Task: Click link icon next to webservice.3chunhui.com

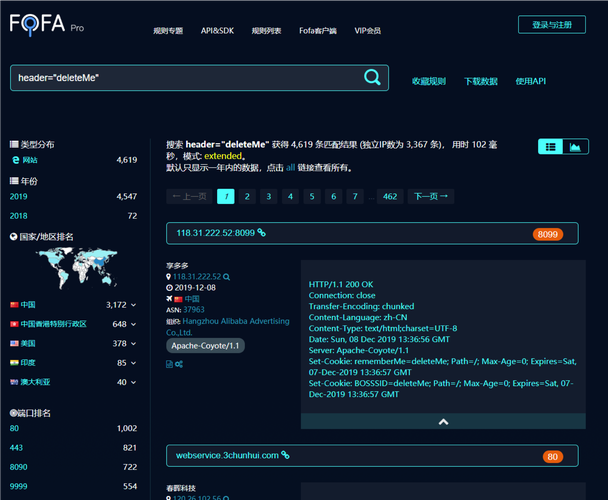Action: pyautogui.click(x=285, y=455)
